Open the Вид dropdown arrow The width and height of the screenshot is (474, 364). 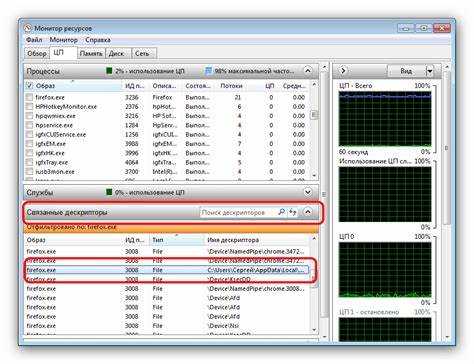tap(430, 71)
